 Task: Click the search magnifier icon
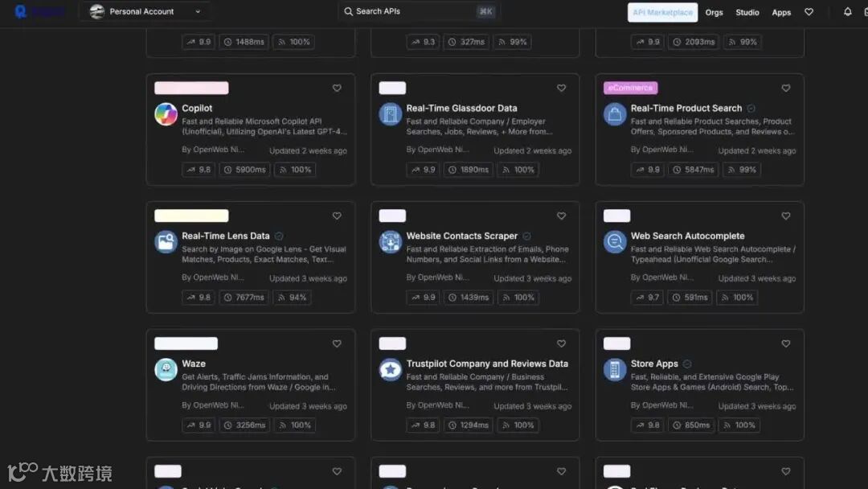coord(348,11)
